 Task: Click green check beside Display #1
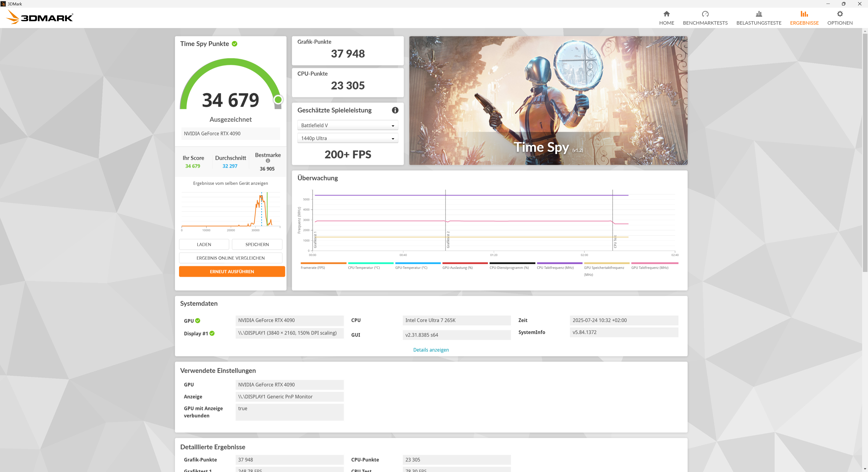coord(212,333)
